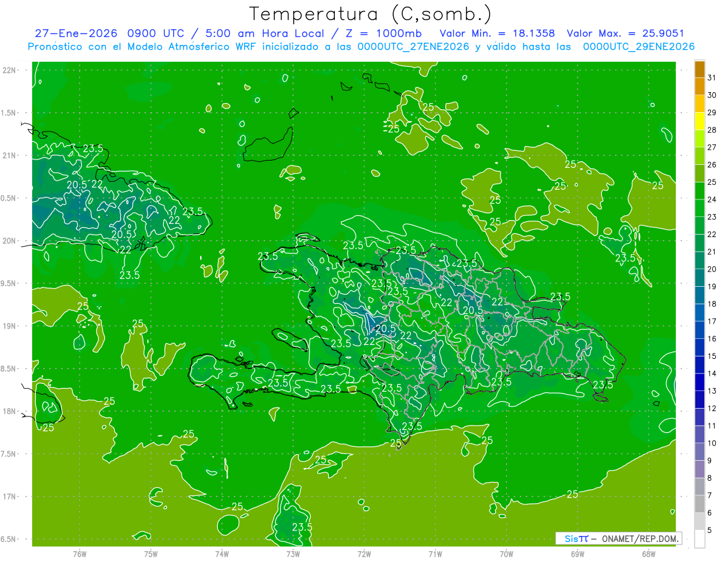Click the '76W' longitude label
Image resolution: width=728 pixels, height=562 pixels.
pos(79,554)
